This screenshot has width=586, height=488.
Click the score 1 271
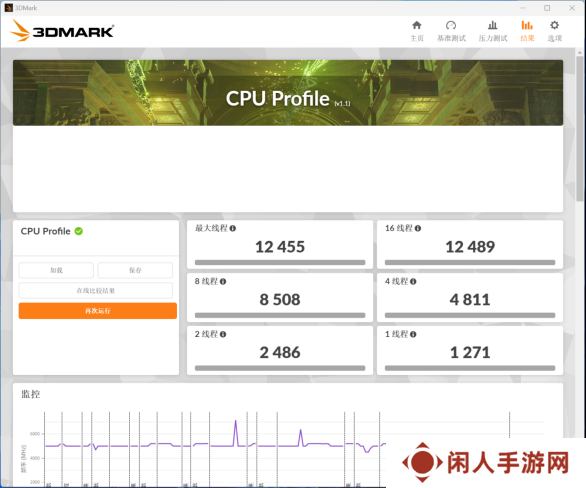pos(470,352)
